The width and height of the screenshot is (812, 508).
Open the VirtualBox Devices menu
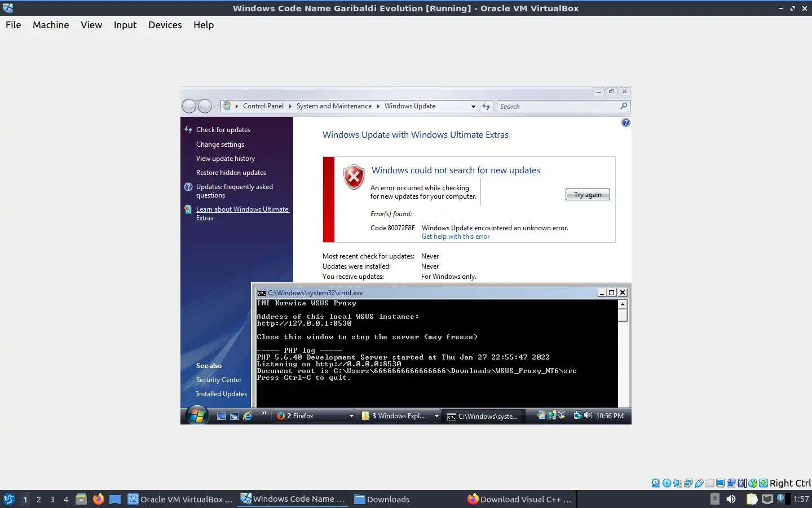point(165,25)
